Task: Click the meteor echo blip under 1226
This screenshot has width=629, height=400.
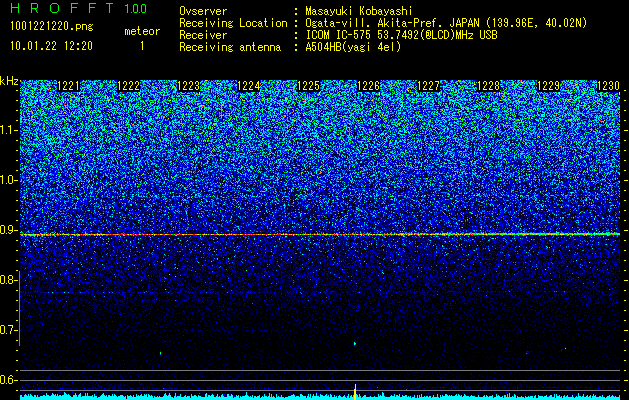Action: pos(355,343)
